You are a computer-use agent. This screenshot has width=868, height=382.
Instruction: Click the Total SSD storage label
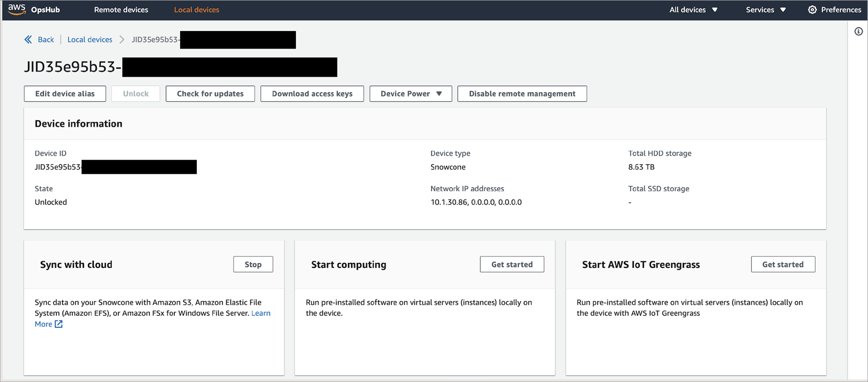coord(659,189)
